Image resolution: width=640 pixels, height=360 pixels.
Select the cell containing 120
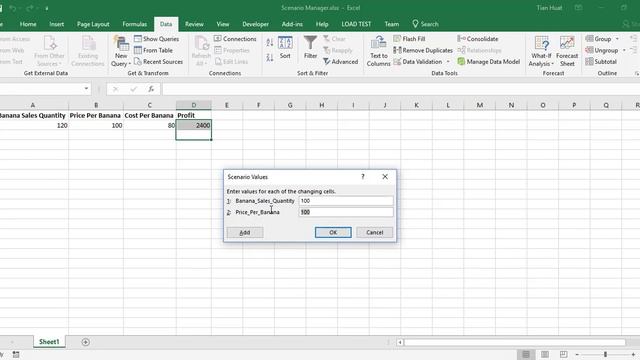(x=34, y=125)
